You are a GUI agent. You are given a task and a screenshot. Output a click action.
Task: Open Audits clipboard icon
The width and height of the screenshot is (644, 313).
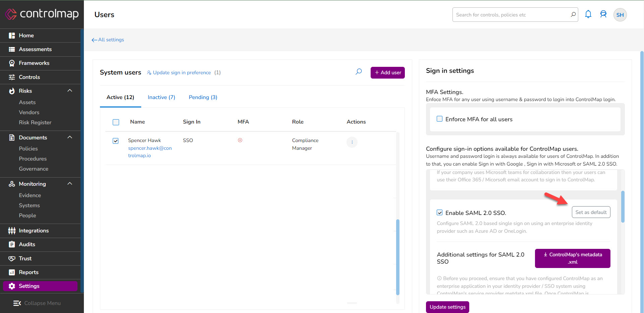point(12,244)
